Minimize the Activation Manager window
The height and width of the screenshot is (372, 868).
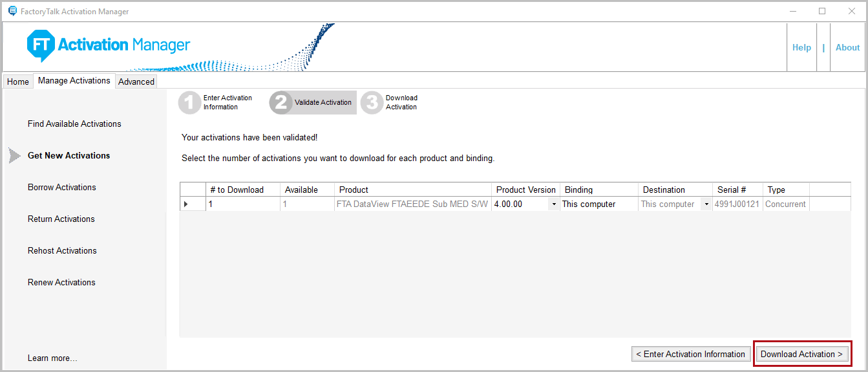[792, 11]
